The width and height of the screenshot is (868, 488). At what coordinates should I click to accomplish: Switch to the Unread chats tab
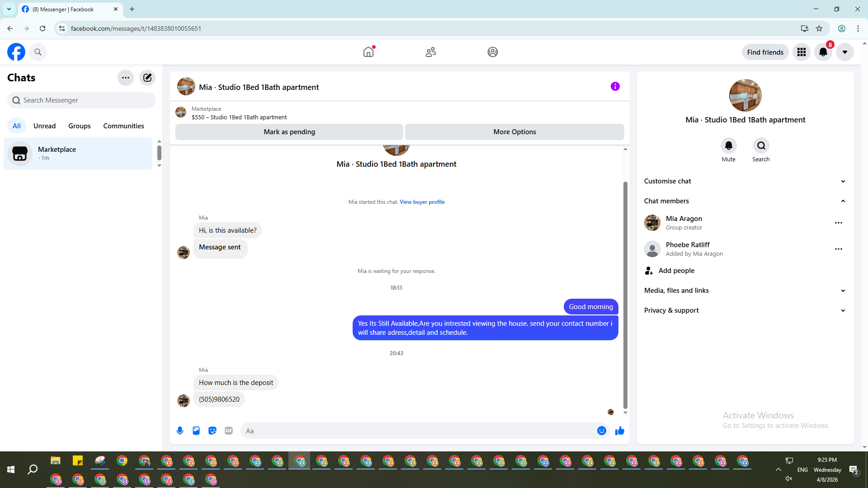tap(44, 126)
